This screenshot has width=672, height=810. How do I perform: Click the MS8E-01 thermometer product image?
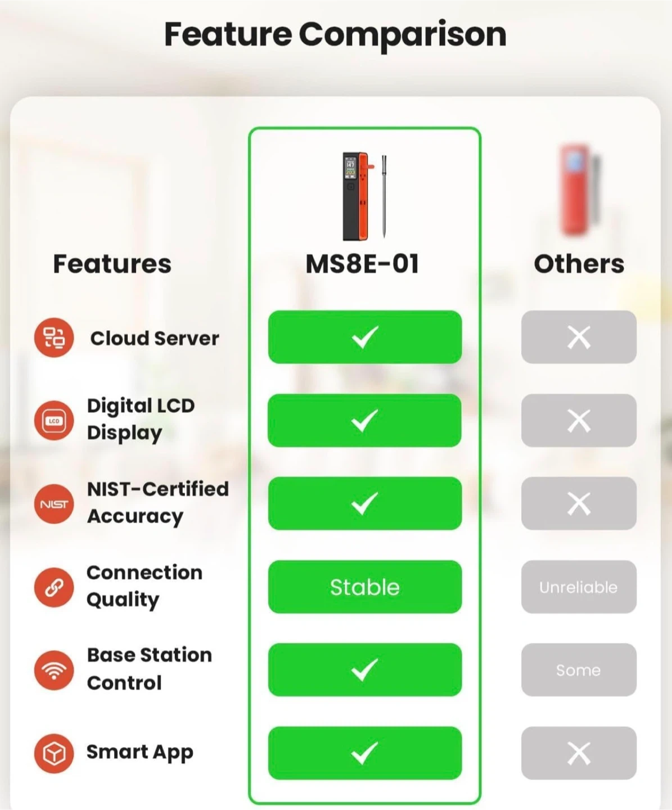(364, 196)
